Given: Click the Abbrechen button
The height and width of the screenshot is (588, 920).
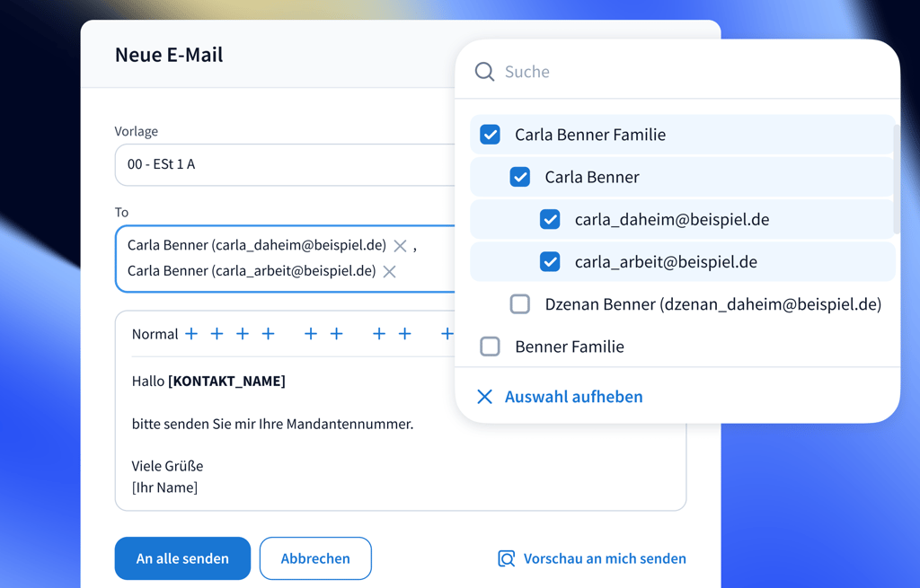Looking at the screenshot, I should click(315, 558).
